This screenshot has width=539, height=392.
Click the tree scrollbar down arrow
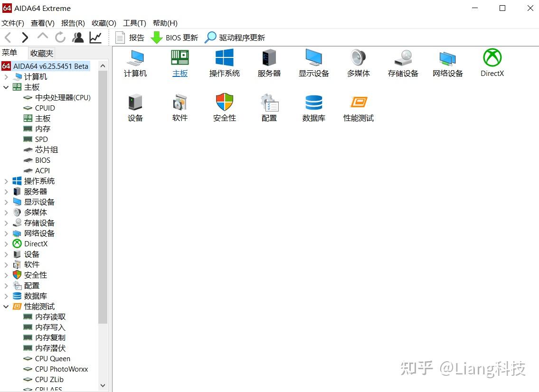pyautogui.click(x=103, y=385)
